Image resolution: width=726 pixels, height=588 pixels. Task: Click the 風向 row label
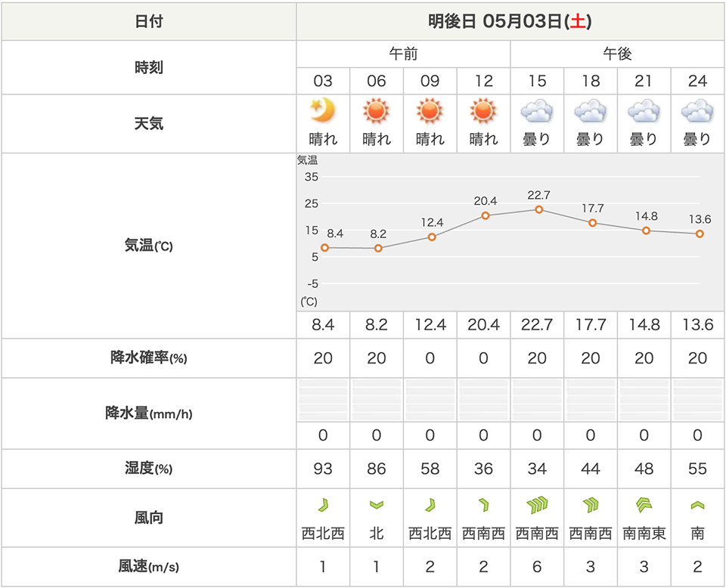[x=149, y=518]
